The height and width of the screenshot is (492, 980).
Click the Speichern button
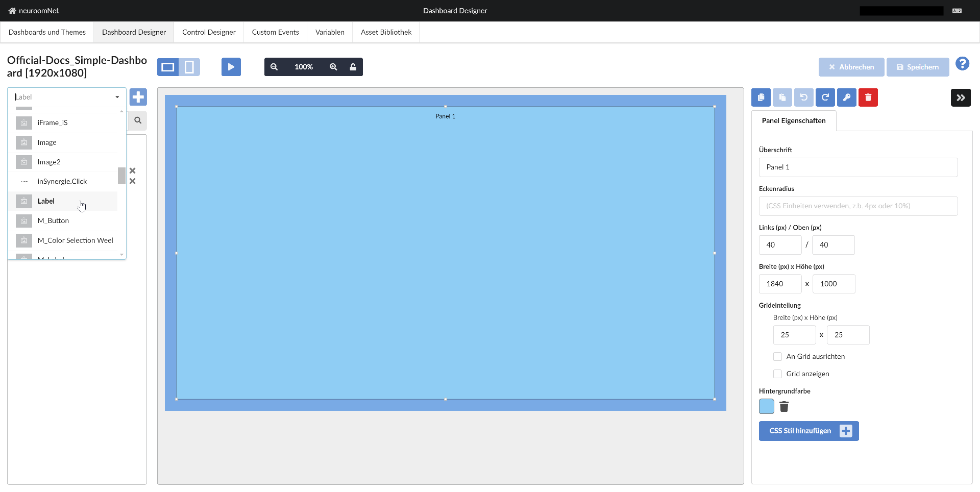917,67
